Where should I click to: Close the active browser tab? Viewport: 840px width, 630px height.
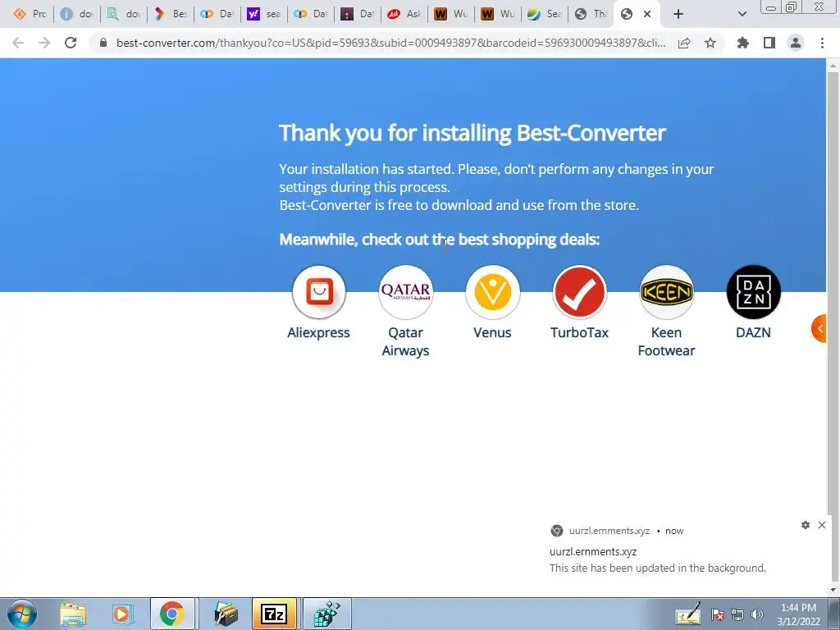647,14
